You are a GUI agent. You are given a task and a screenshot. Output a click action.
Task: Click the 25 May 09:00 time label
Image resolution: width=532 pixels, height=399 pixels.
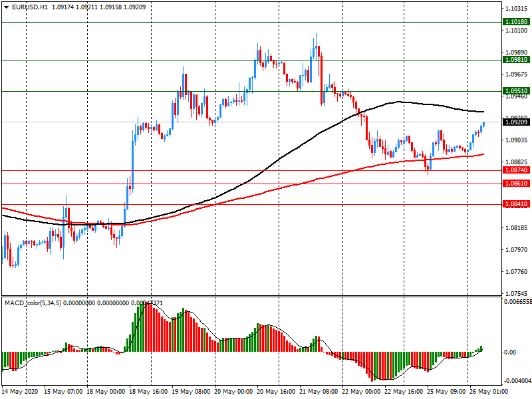(x=446, y=392)
